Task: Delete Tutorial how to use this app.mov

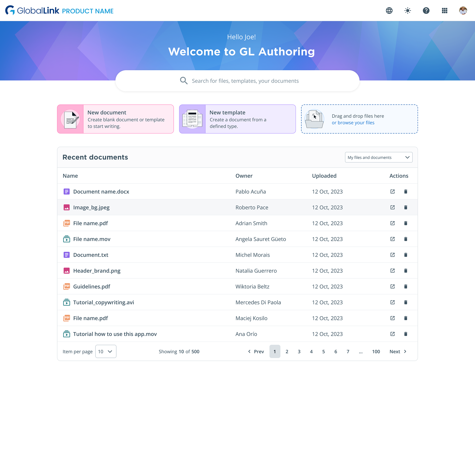Action: click(405, 334)
